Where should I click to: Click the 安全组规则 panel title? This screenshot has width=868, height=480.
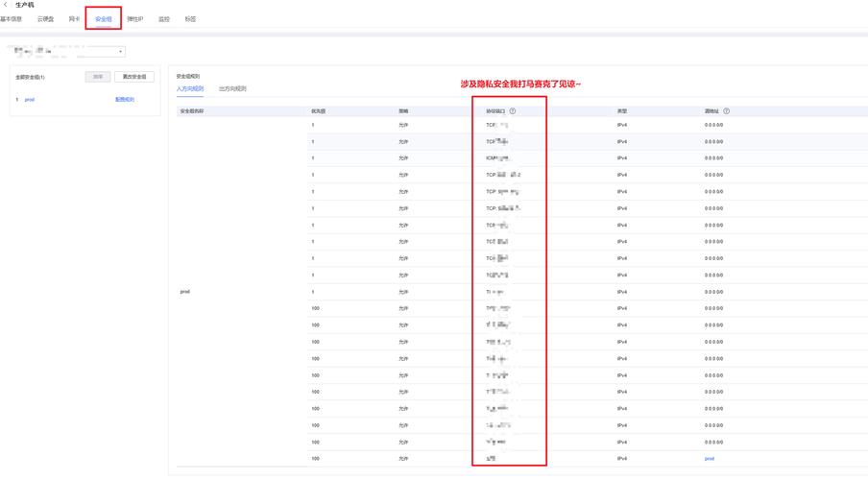pyautogui.click(x=187, y=77)
